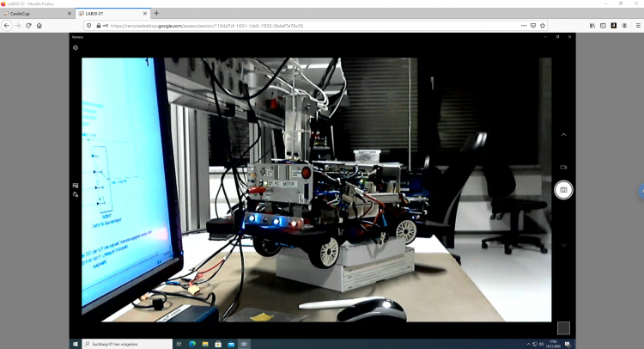Bookmark this page with the star icon

pos(543,26)
